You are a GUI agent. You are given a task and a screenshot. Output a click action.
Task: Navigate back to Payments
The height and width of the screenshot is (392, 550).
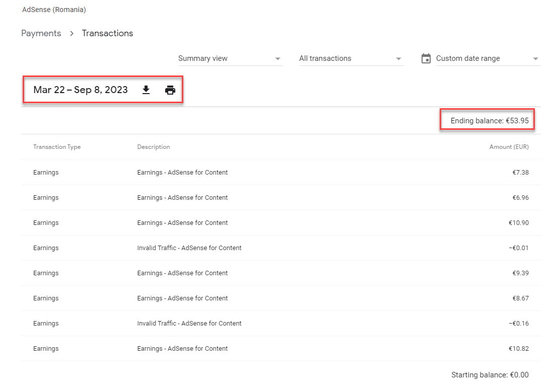click(x=41, y=33)
